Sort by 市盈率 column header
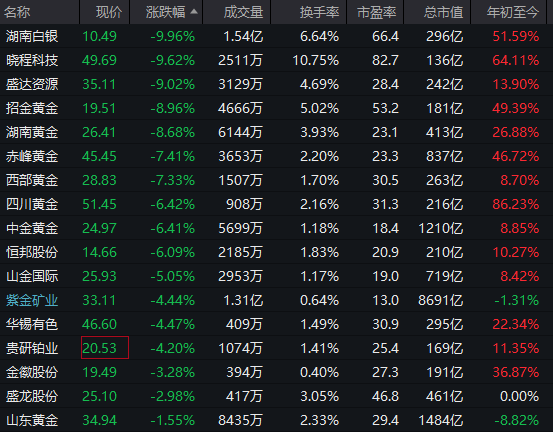 tap(377, 12)
